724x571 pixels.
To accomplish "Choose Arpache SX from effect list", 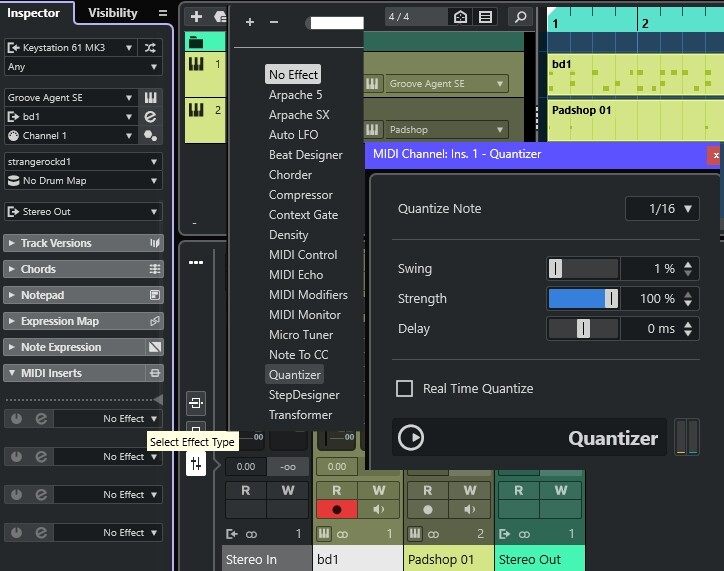I will [299, 114].
